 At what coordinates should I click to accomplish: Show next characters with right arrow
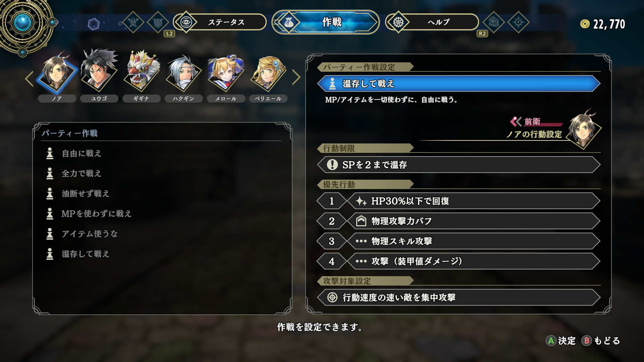pos(296,77)
